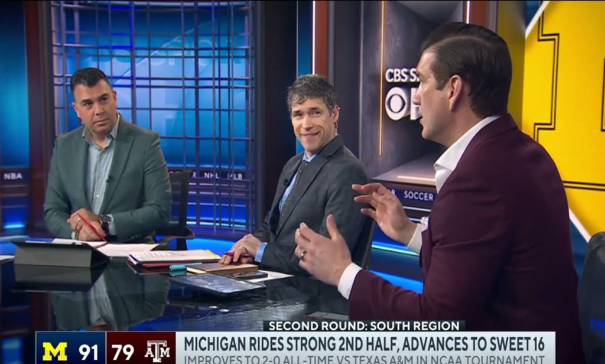
Task: Click the lapel microphone on middle host
Action: pyautogui.click(x=287, y=181)
